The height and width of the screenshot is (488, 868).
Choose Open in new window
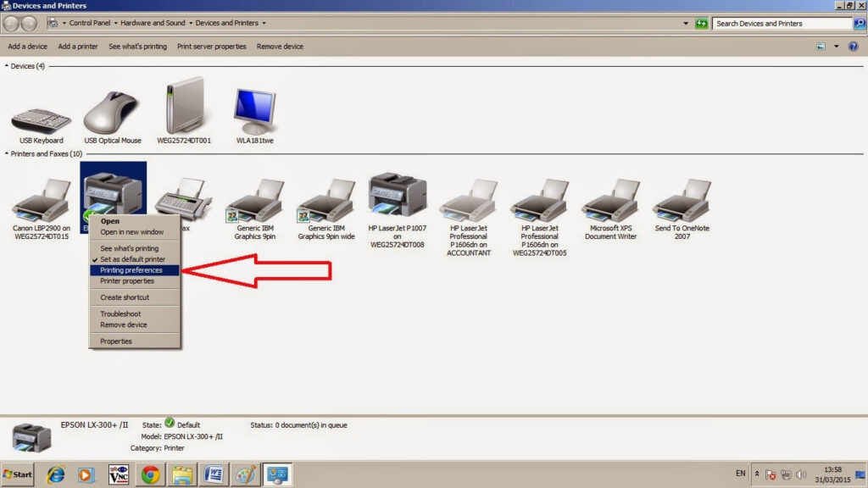point(135,232)
